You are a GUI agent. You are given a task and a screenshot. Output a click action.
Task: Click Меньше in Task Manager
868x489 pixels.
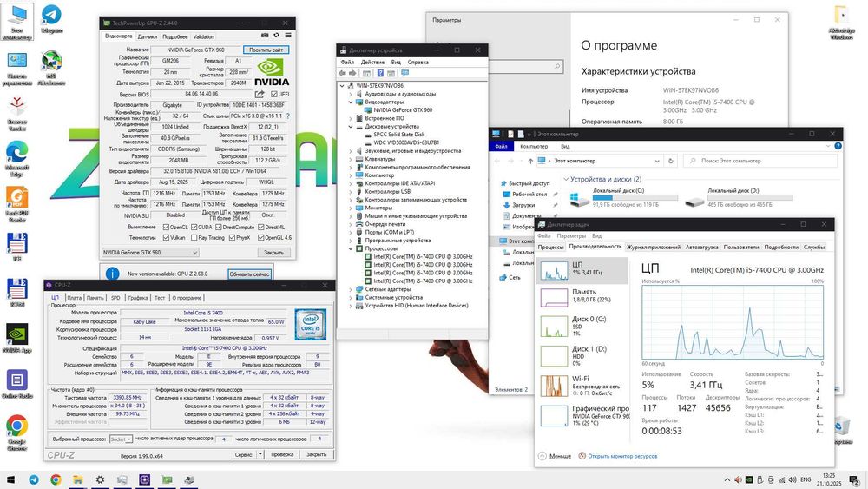560,456
